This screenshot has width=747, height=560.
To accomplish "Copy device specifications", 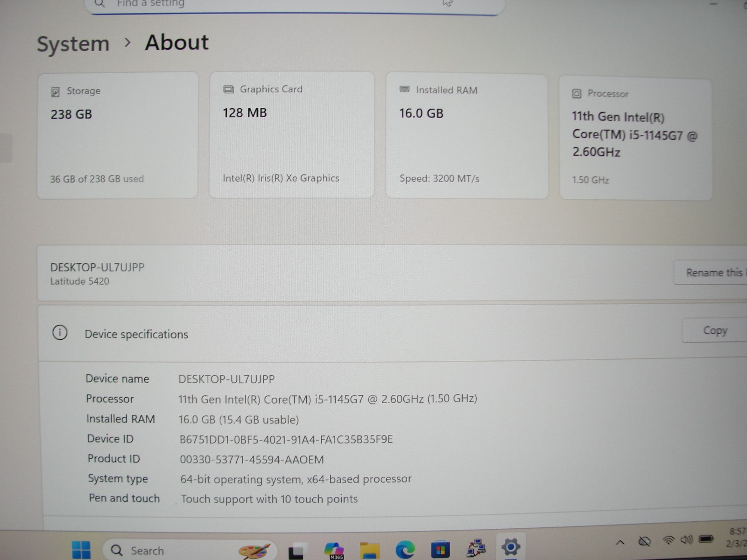I will [715, 330].
